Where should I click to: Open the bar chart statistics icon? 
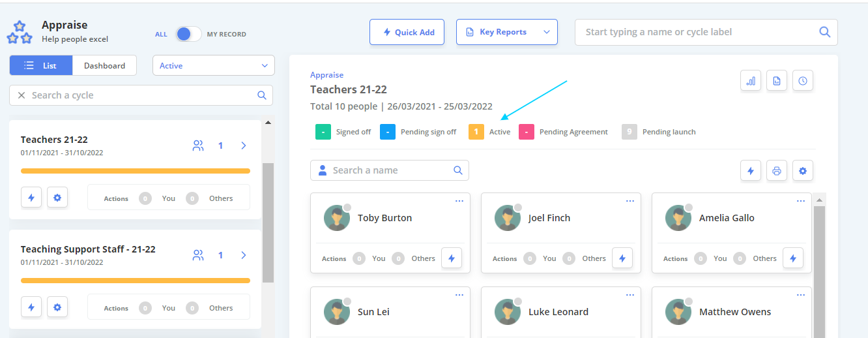tap(751, 81)
